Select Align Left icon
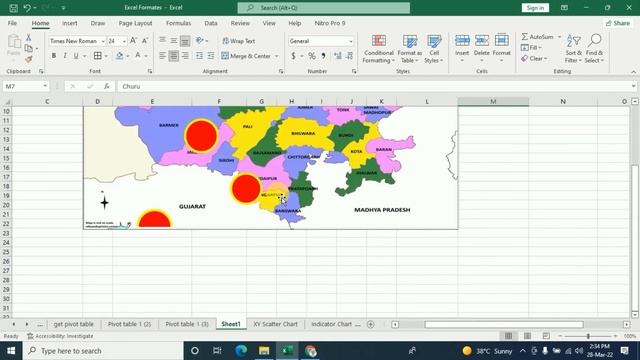This screenshot has width=640, height=360. pos(162,56)
